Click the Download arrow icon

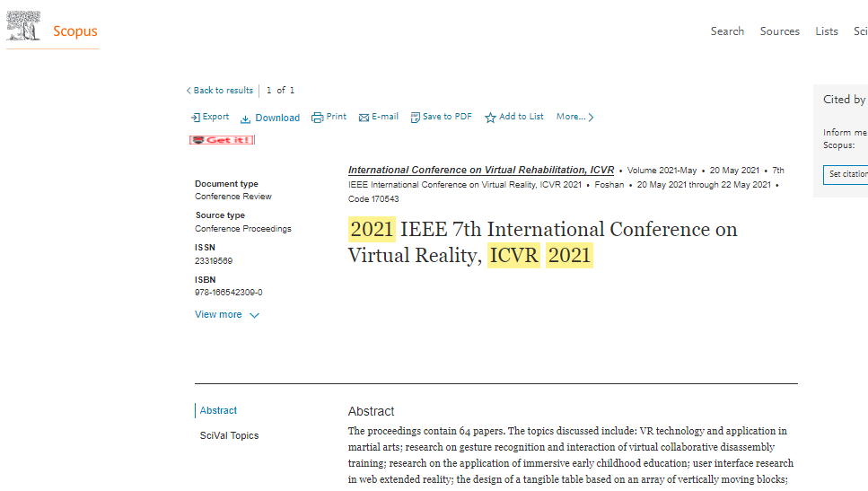pos(245,118)
